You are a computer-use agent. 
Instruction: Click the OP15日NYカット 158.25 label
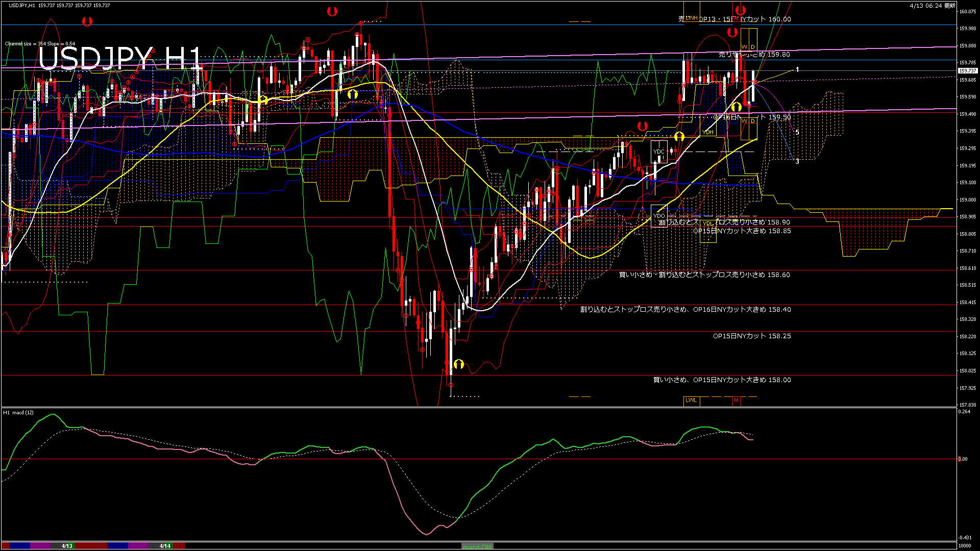(x=751, y=336)
